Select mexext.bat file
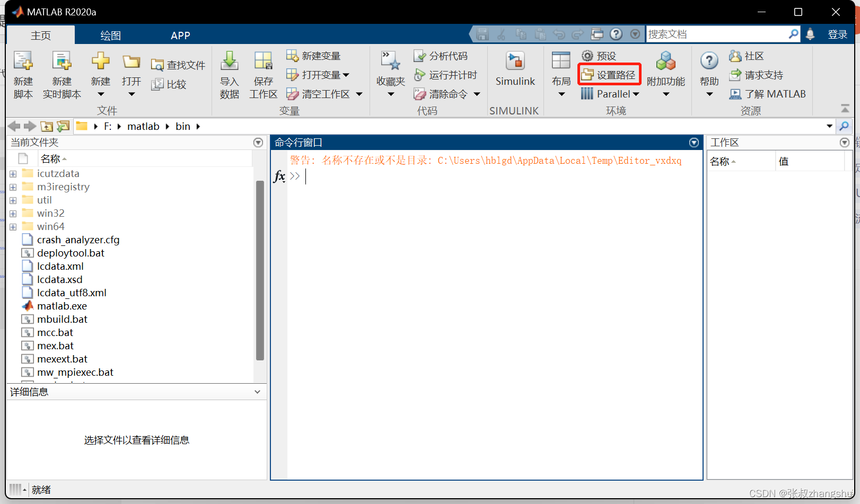This screenshot has height=504, width=860. [x=62, y=359]
